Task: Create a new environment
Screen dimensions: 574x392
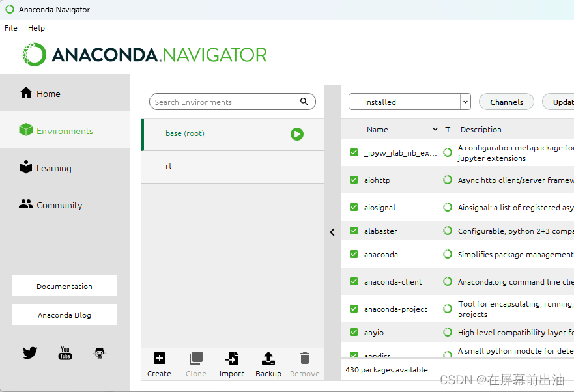Action: 159,364
